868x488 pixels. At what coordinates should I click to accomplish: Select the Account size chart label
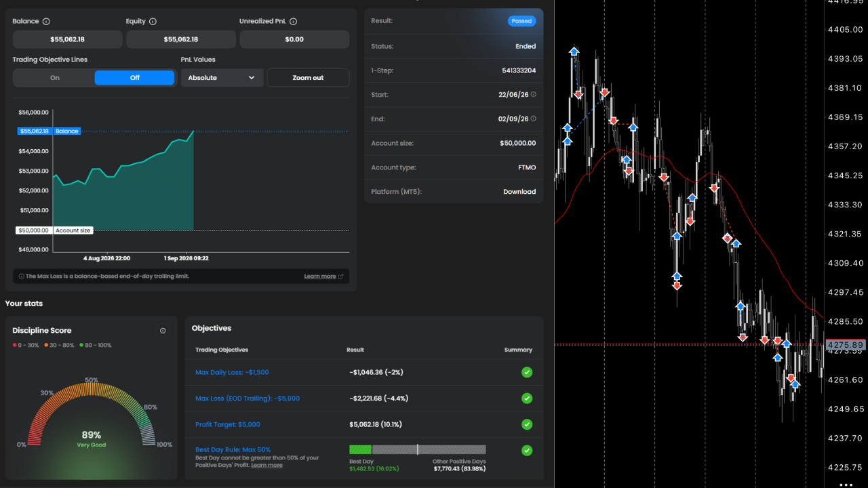tap(54, 230)
